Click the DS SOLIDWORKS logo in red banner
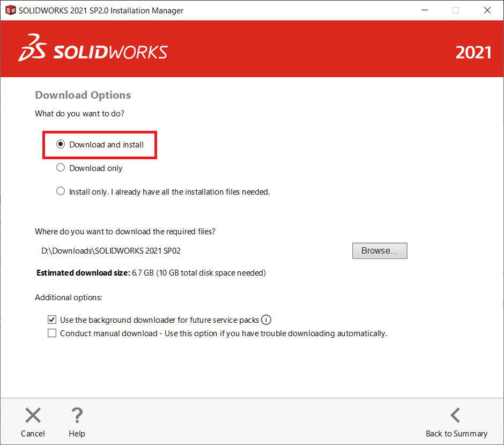The width and height of the screenshot is (504, 445). [93, 49]
